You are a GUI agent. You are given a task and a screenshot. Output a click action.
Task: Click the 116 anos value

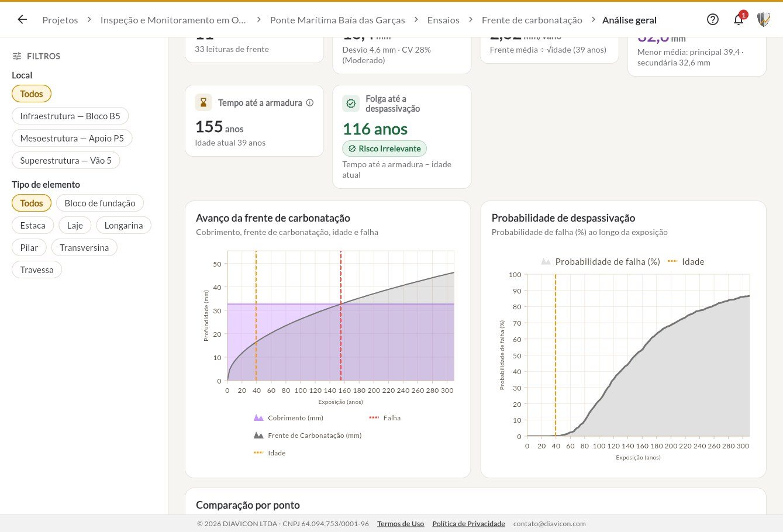375,129
